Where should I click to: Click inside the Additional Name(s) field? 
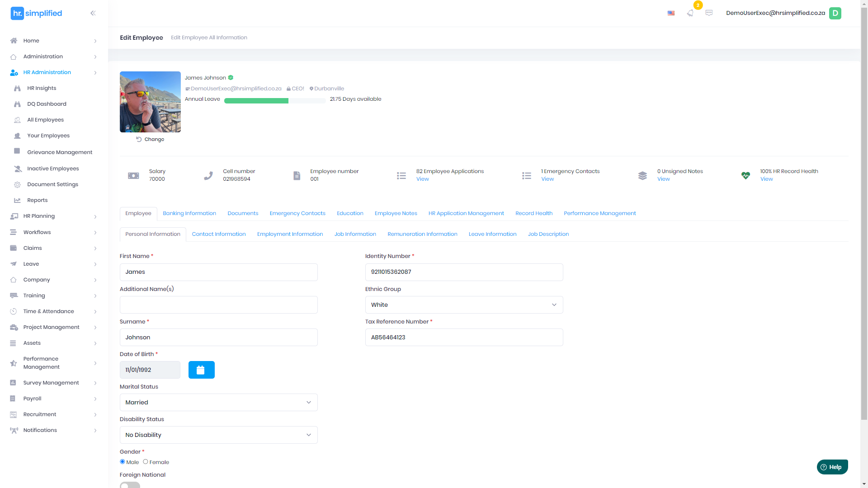point(218,305)
